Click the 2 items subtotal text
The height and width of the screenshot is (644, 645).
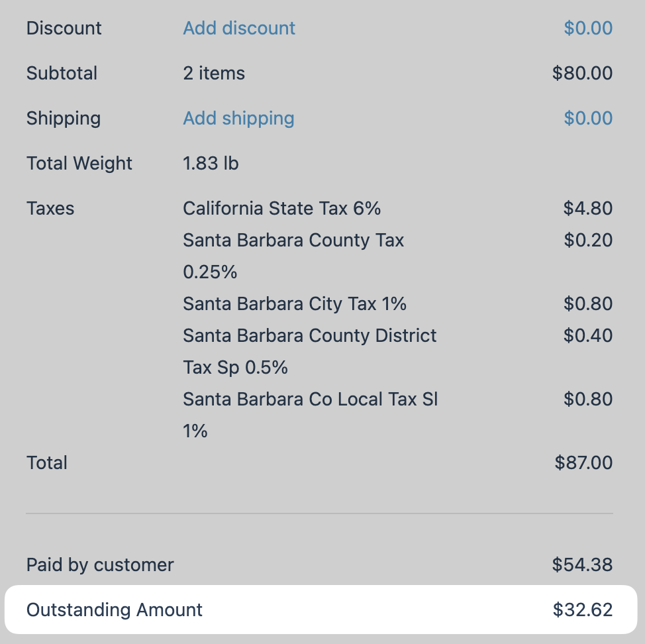(x=214, y=74)
